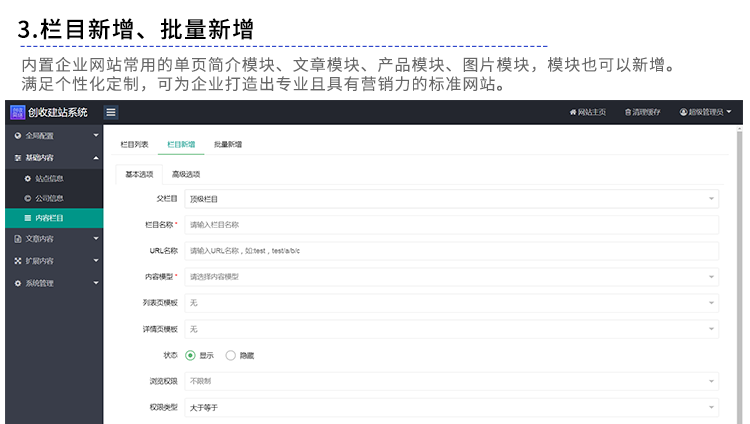Click the gear icon beside 站点信息
This screenshot has width=750, height=424.
click(x=28, y=179)
